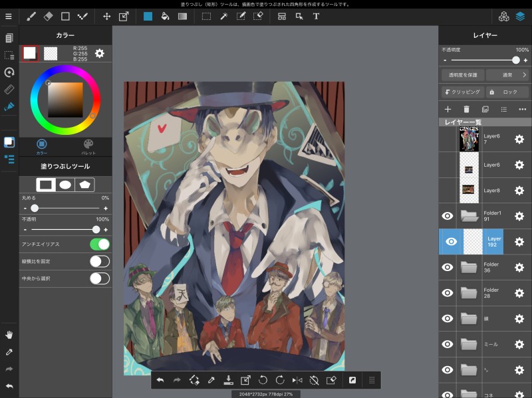Select the Selection Pen tool
The image size is (532, 398).
[241, 16]
